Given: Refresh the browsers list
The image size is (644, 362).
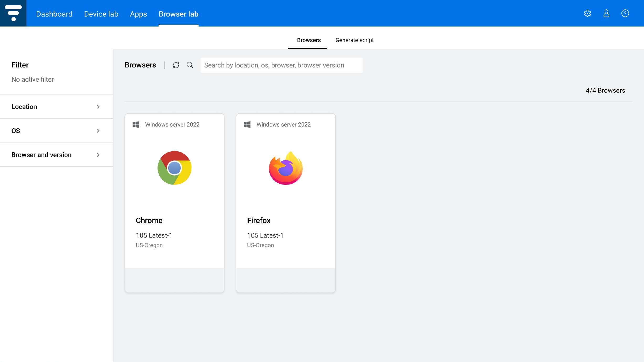Looking at the screenshot, I should click(176, 65).
